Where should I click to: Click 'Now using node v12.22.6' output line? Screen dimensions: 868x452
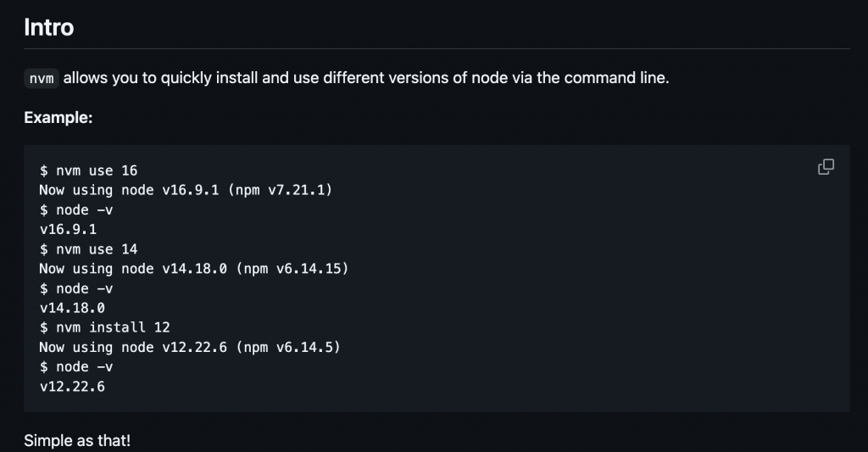[131, 347]
